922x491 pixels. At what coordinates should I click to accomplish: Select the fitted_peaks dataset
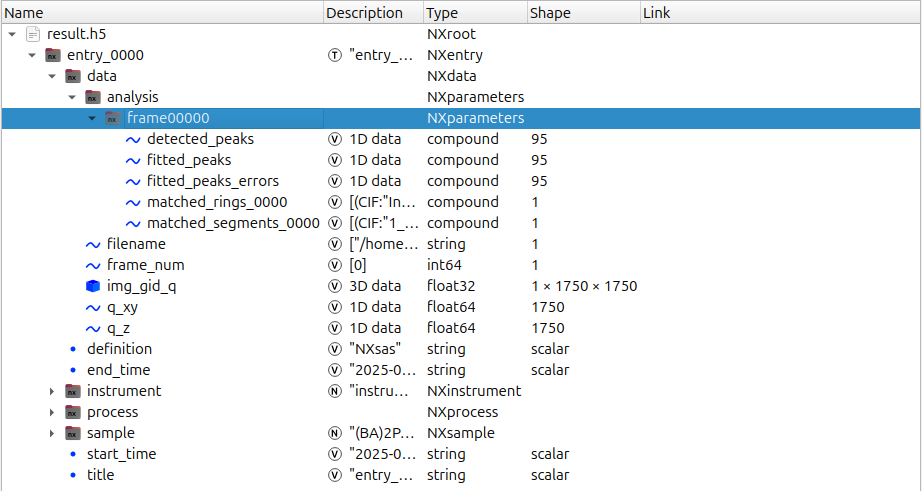[x=189, y=161]
